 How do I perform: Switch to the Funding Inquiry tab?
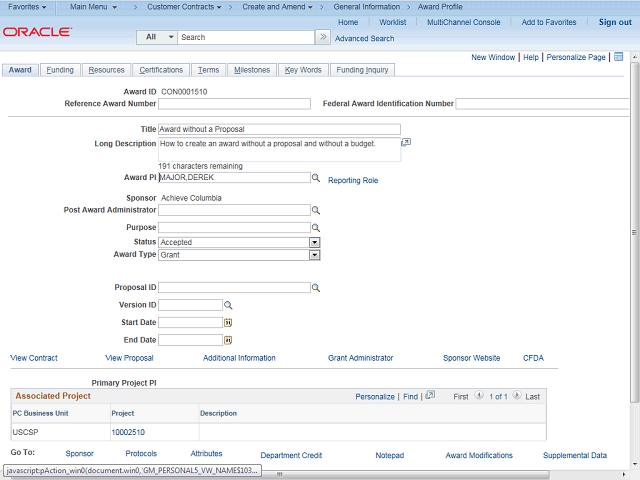[363, 70]
